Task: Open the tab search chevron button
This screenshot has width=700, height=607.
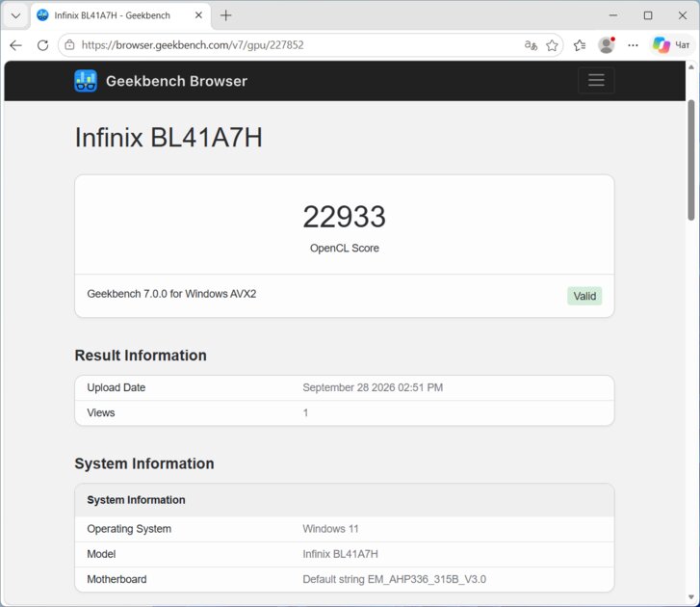Action: pyautogui.click(x=15, y=15)
